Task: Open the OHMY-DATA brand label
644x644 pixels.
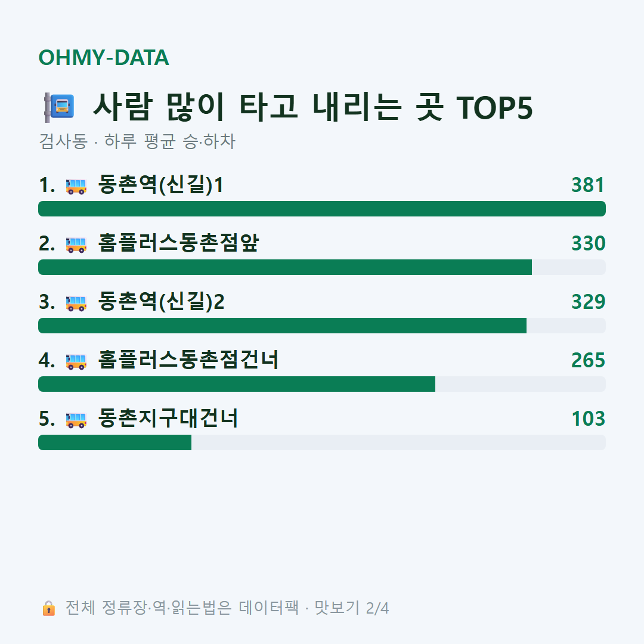Action: tap(104, 57)
